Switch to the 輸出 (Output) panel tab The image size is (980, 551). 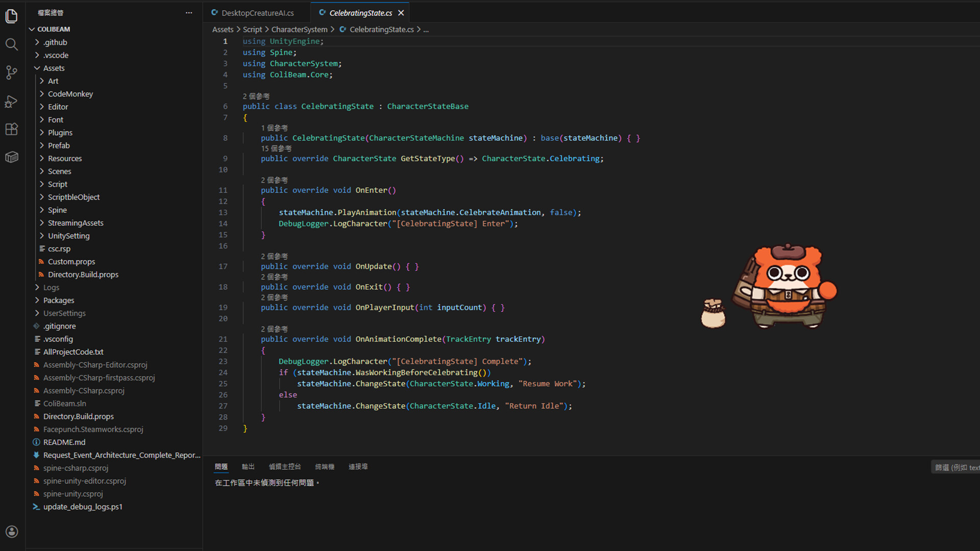point(248,466)
